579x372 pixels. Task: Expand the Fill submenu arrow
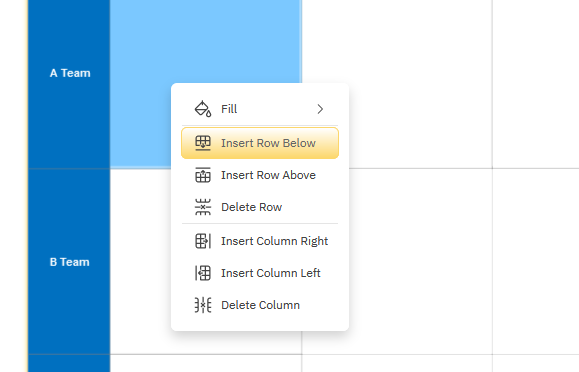(320, 109)
